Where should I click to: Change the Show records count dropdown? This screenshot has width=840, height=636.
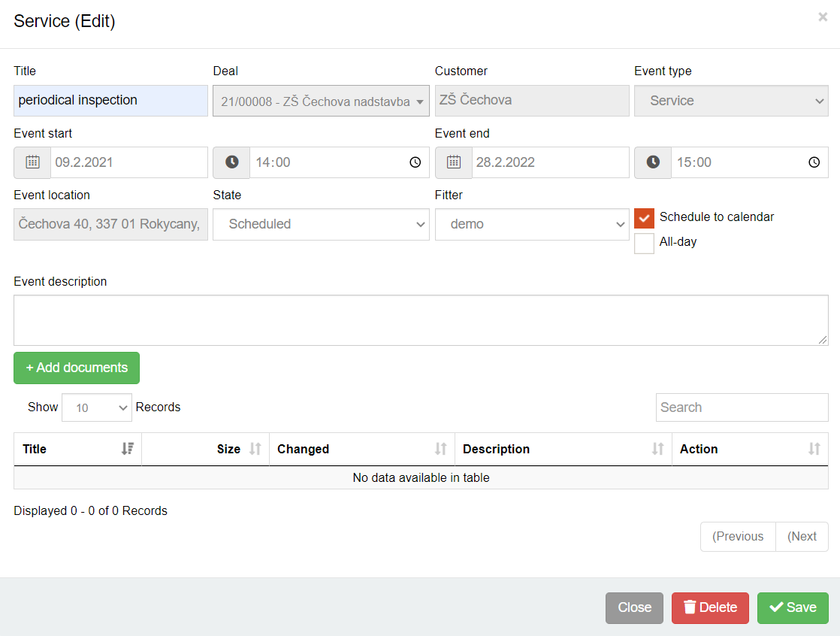[x=97, y=407]
